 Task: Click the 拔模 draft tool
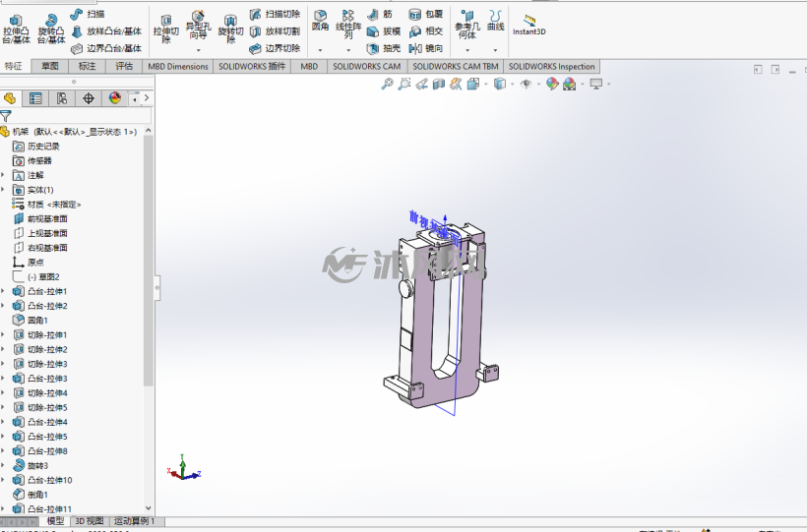pos(384,31)
